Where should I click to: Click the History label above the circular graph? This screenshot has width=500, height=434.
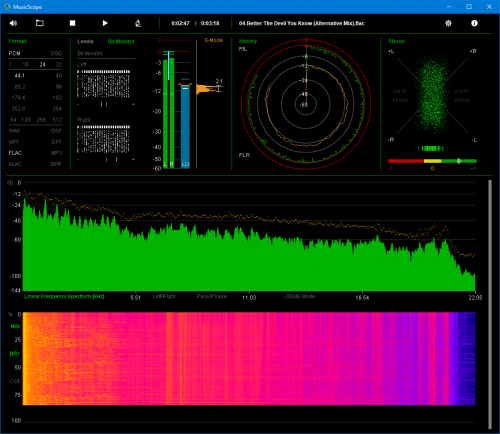[x=248, y=41]
